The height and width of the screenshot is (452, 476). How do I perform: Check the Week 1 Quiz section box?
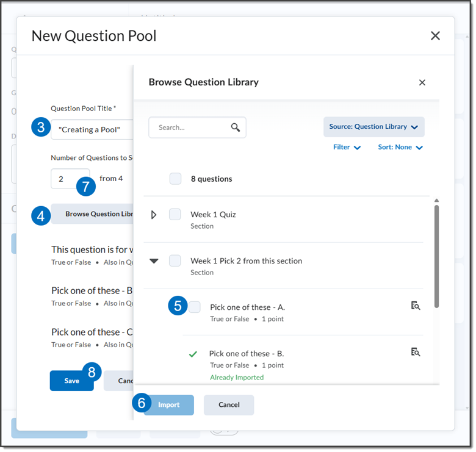point(175,214)
